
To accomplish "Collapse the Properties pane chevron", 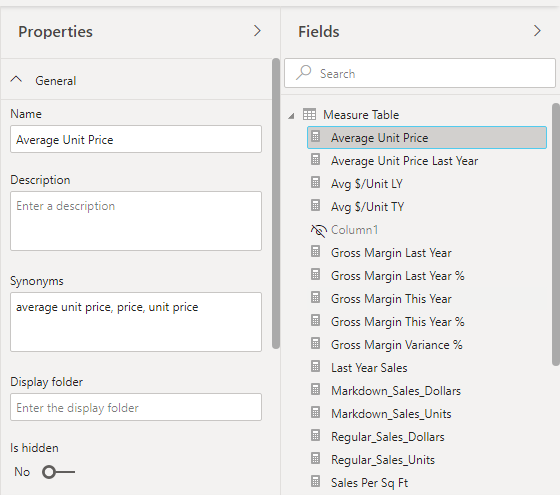I will 257,31.
